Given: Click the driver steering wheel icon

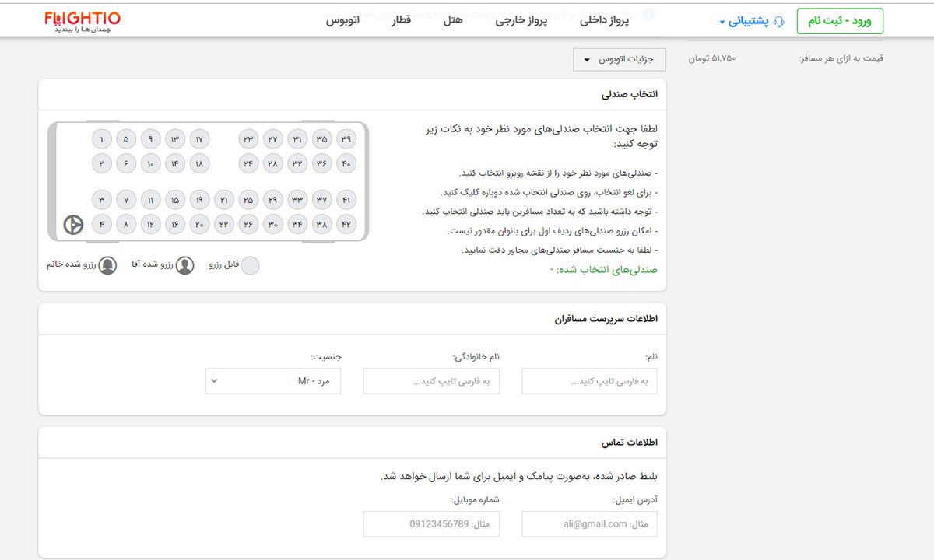Looking at the screenshot, I should click(x=73, y=225).
